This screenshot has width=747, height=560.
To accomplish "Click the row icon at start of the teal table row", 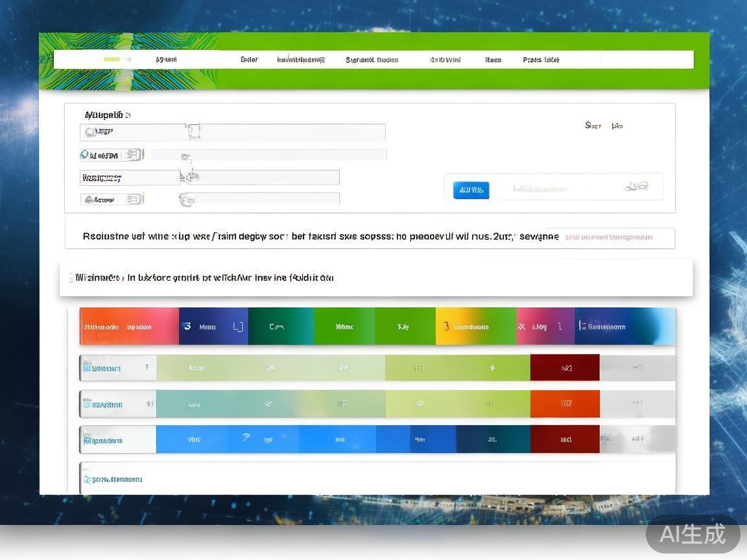I will (86, 404).
